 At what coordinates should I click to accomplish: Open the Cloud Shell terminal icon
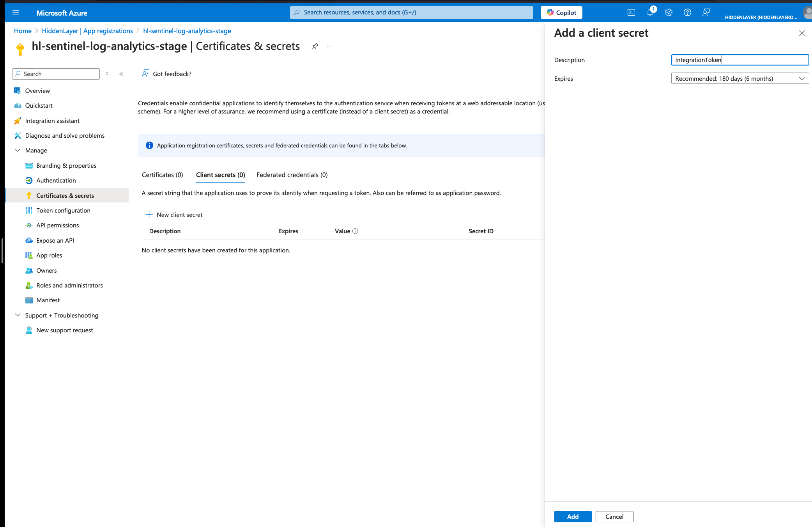tap(631, 12)
